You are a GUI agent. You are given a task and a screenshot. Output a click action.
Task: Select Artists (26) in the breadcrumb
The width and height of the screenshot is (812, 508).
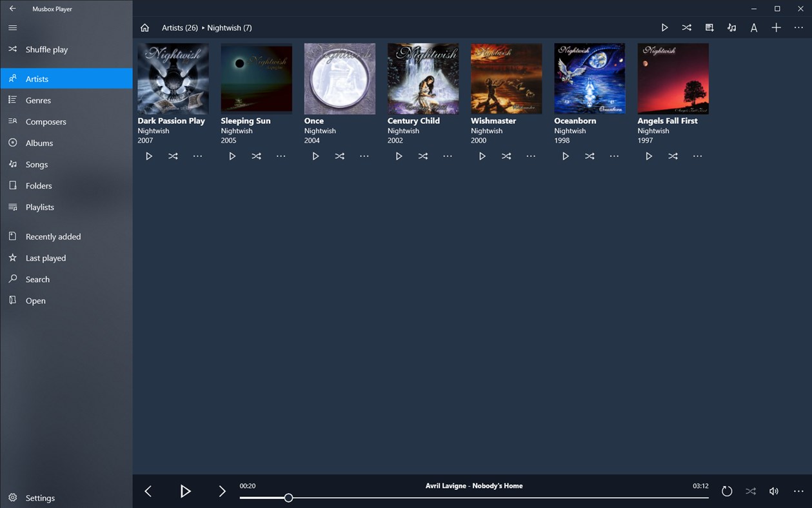179,27
